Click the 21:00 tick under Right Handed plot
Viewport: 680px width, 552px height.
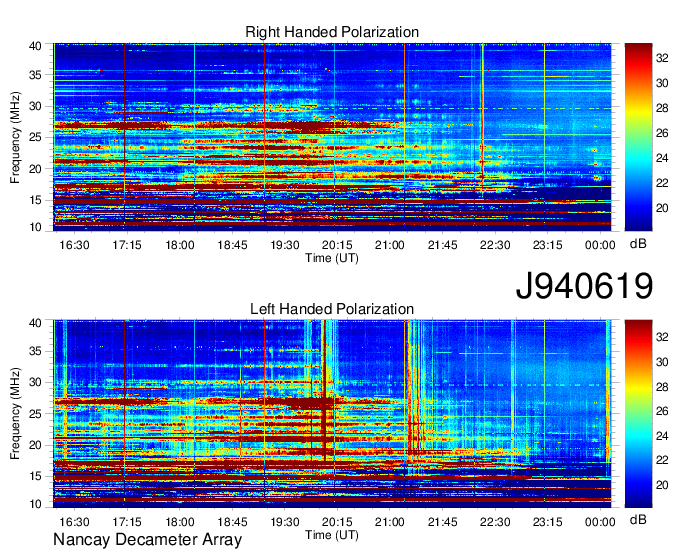click(389, 245)
